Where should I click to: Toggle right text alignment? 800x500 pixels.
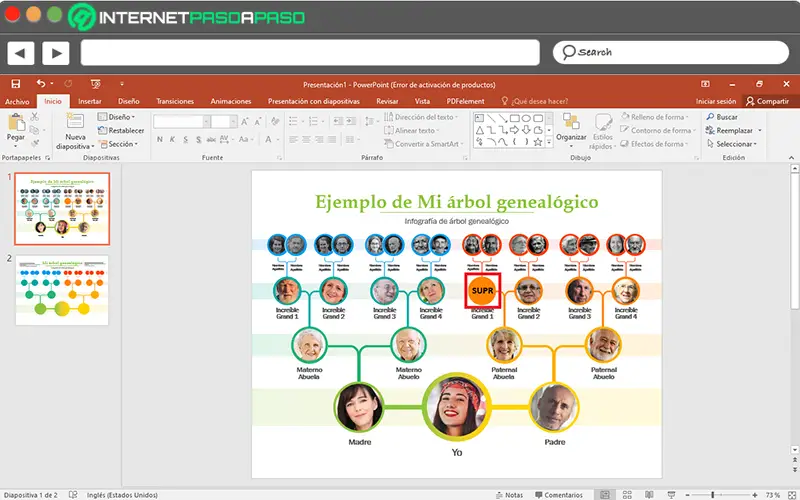(319, 139)
